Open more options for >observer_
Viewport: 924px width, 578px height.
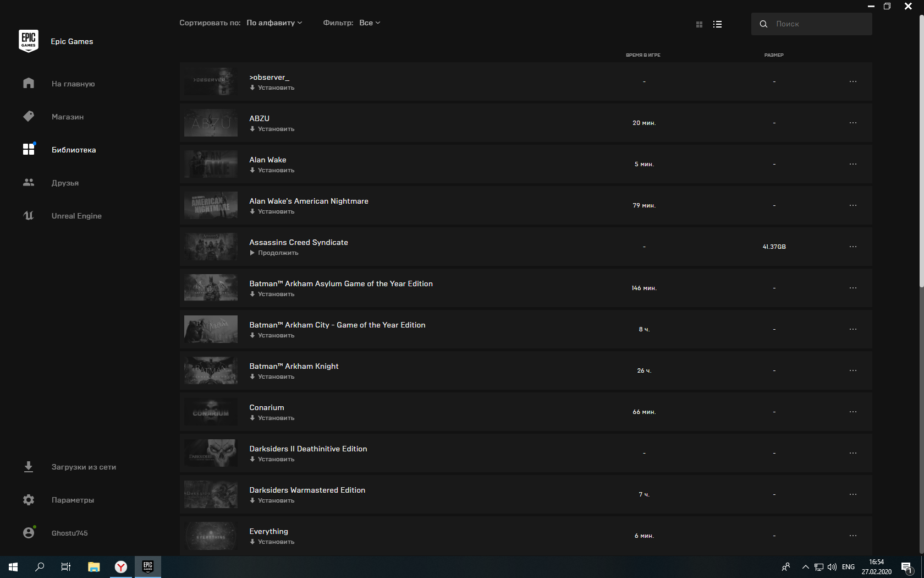pos(853,81)
